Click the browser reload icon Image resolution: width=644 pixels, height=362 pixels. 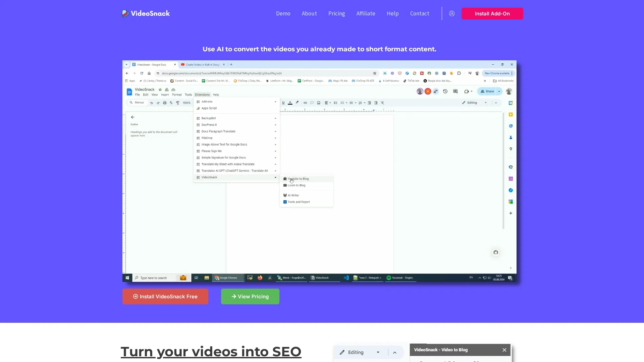point(142,73)
